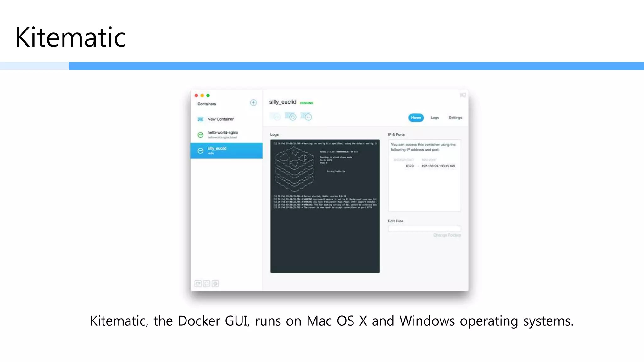The width and height of the screenshot is (644, 362).
Task: Click the Change Folders link
Action: [447, 235]
